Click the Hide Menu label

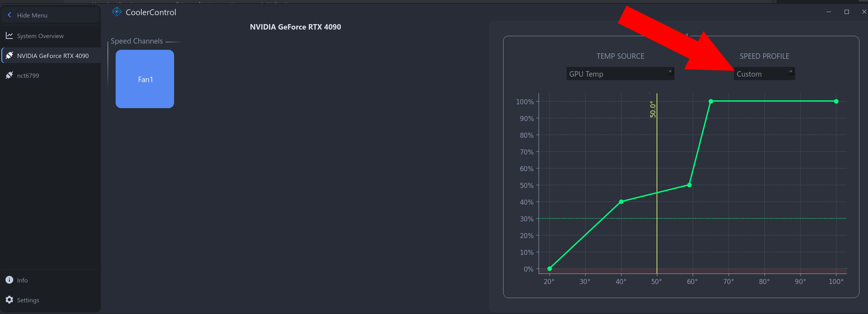tap(32, 15)
